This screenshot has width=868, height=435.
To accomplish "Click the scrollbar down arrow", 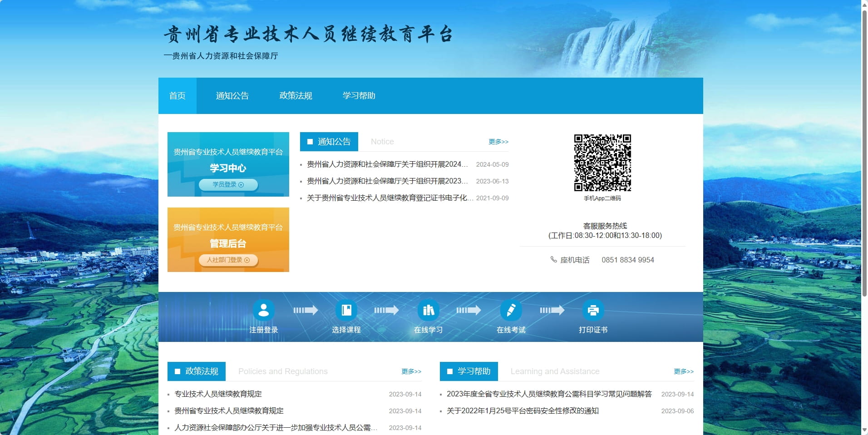I will pos(864,430).
